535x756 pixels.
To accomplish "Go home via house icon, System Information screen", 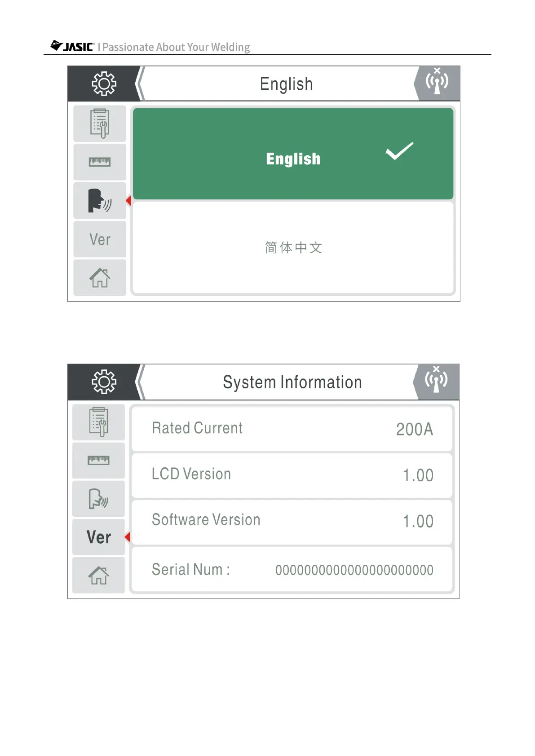I will 99,576.
